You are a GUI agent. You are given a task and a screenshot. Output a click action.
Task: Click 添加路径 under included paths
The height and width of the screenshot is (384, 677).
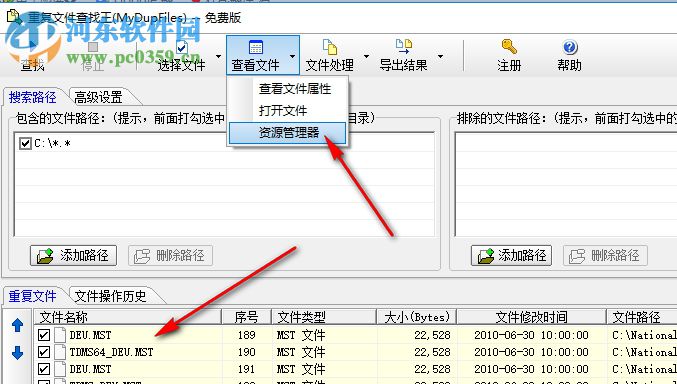(x=73, y=256)
